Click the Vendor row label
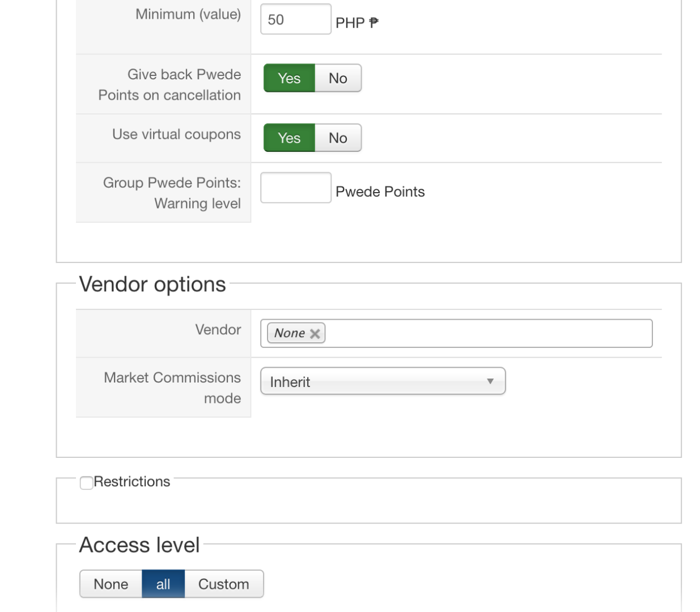The width and height of the screenshot is (700, 612). (218, 329)
